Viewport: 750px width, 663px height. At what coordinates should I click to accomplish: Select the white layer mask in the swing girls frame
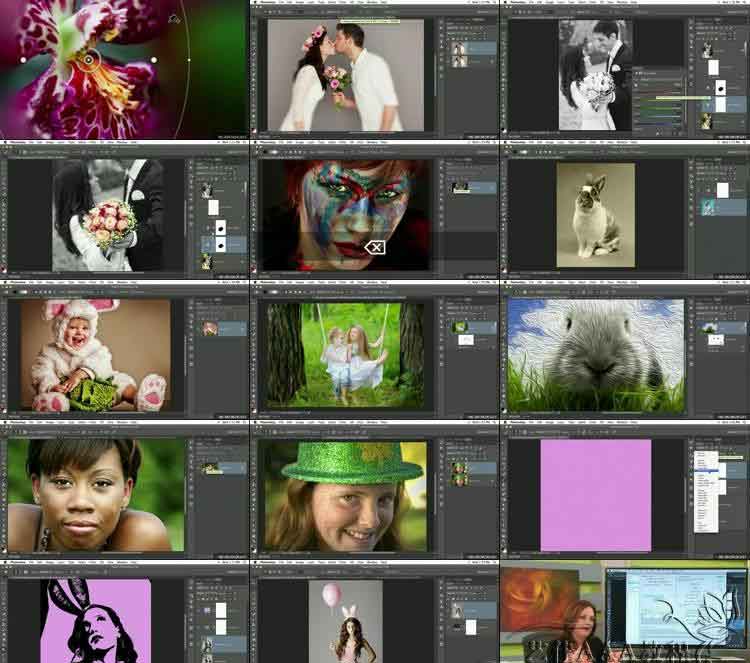(464, 340)
